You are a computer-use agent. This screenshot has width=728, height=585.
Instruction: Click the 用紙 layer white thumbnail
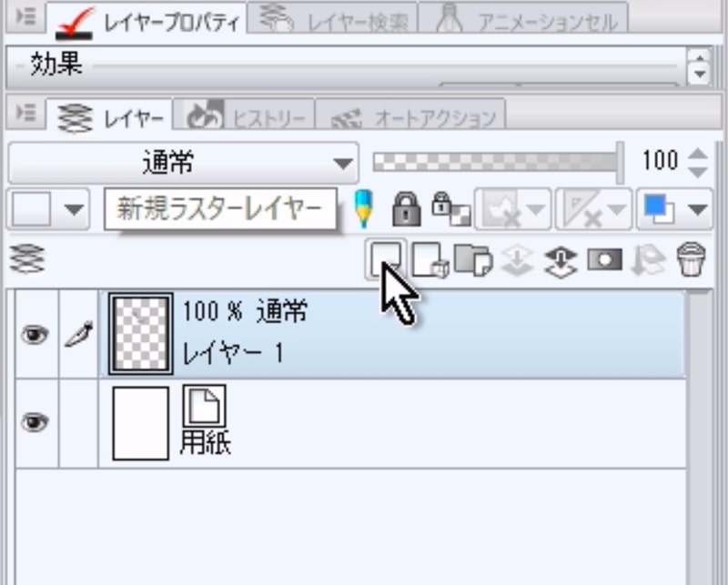141,423
